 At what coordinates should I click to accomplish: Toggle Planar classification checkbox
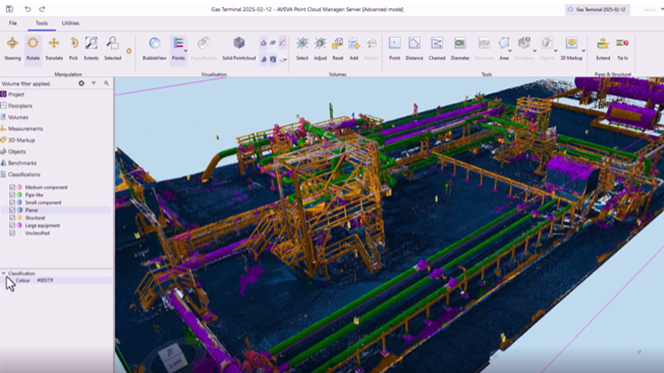12,210
